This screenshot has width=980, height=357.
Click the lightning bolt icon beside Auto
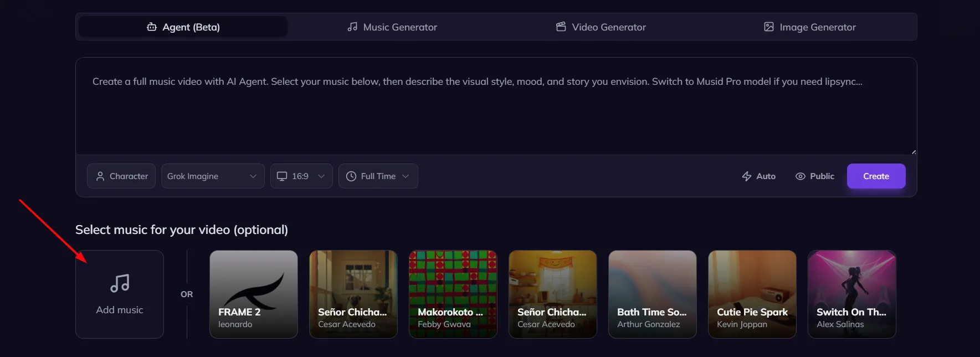point(747,176)
